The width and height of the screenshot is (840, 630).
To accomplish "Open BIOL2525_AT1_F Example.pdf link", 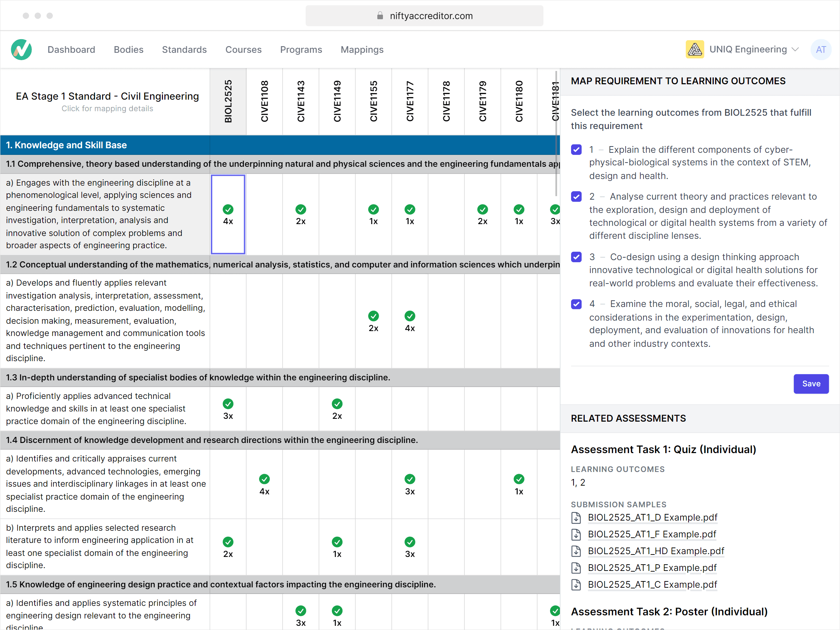I will pyautogui.click(x=652, y=534).
